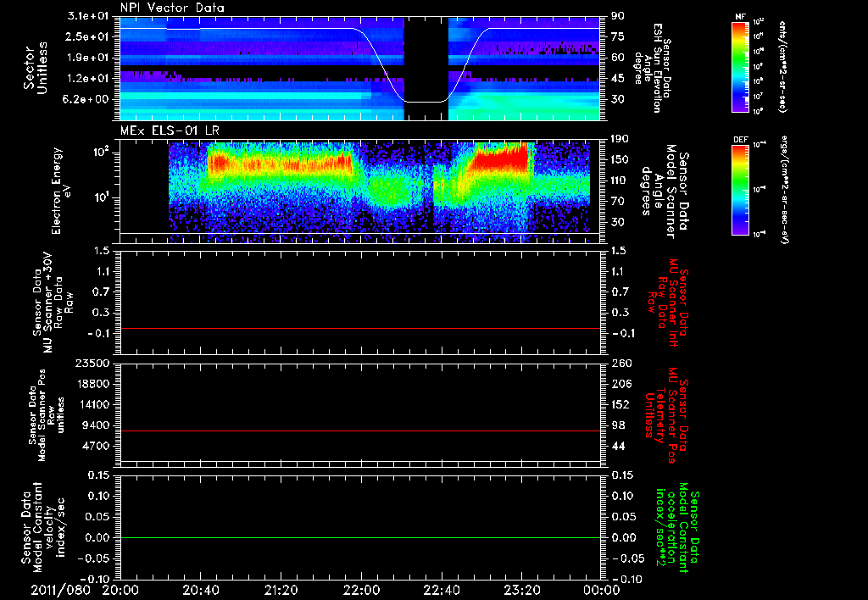Click the 3.1e+01 sector tick label
Viewport: 868px width, 600px height.
[x=88, y=16]
